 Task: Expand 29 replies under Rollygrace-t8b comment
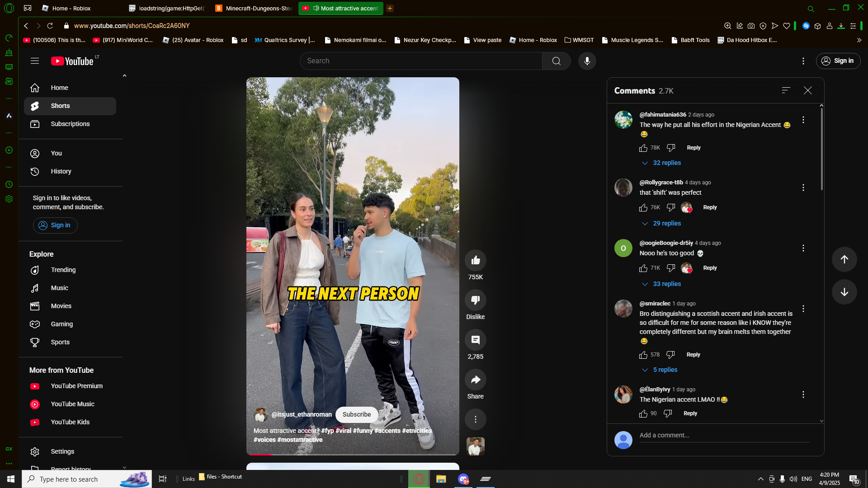pyautogui.click(x=661, y=223)
